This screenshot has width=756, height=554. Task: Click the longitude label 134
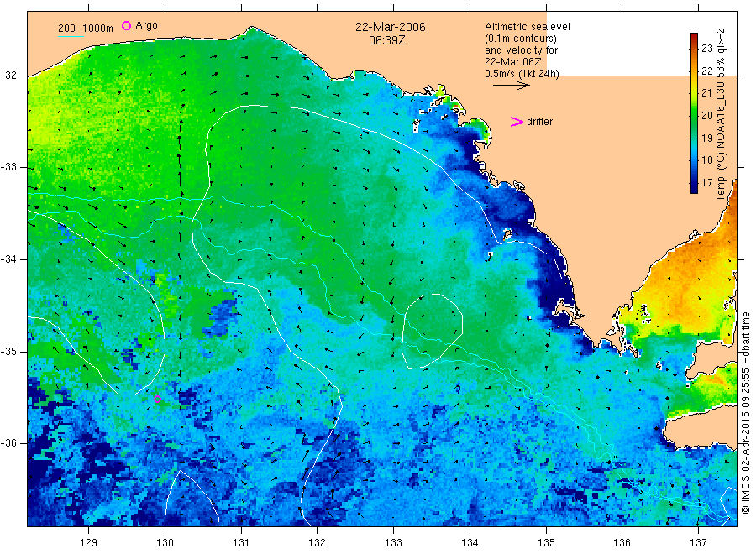[470, 543]
